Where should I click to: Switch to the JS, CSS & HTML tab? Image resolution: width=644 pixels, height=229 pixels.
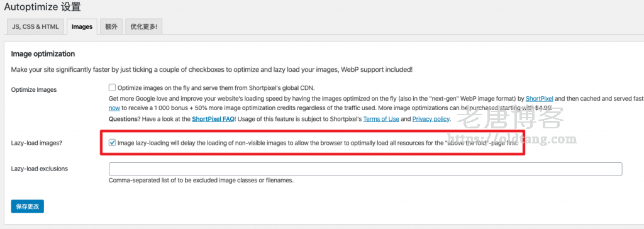[36, 26]
